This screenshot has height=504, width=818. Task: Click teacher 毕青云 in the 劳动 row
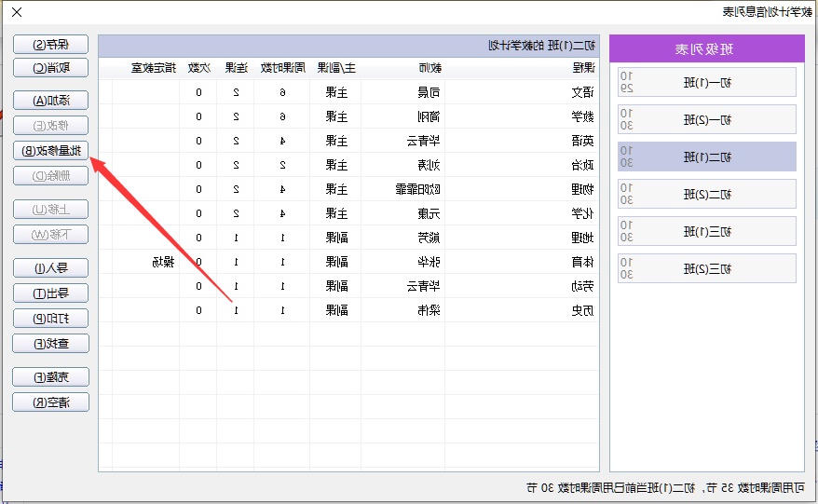click(424, 286)
